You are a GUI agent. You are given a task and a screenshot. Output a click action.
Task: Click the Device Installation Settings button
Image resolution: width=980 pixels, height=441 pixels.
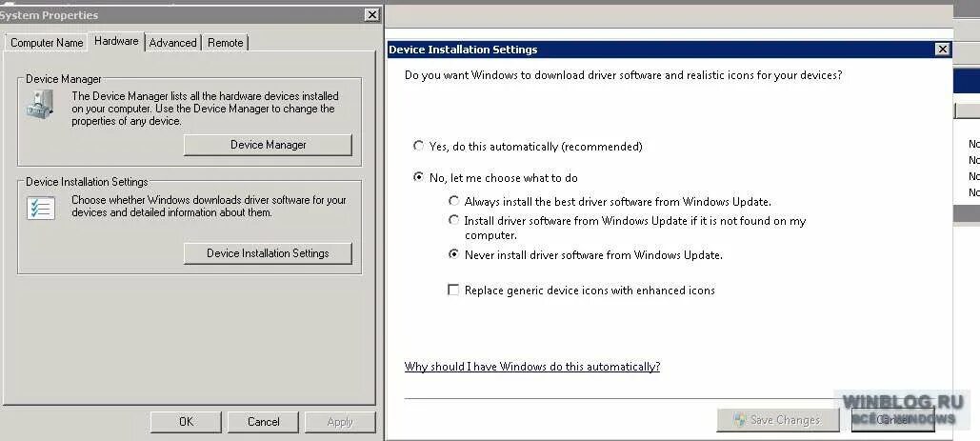click(269, 253)
